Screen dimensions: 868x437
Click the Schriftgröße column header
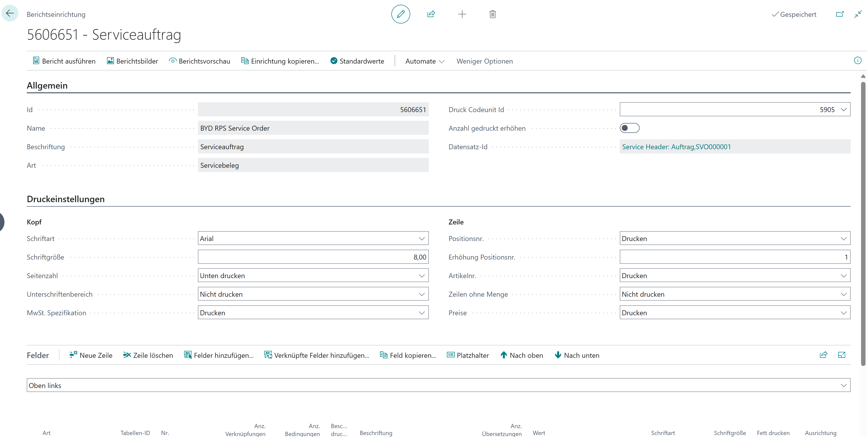coord(730,433)
